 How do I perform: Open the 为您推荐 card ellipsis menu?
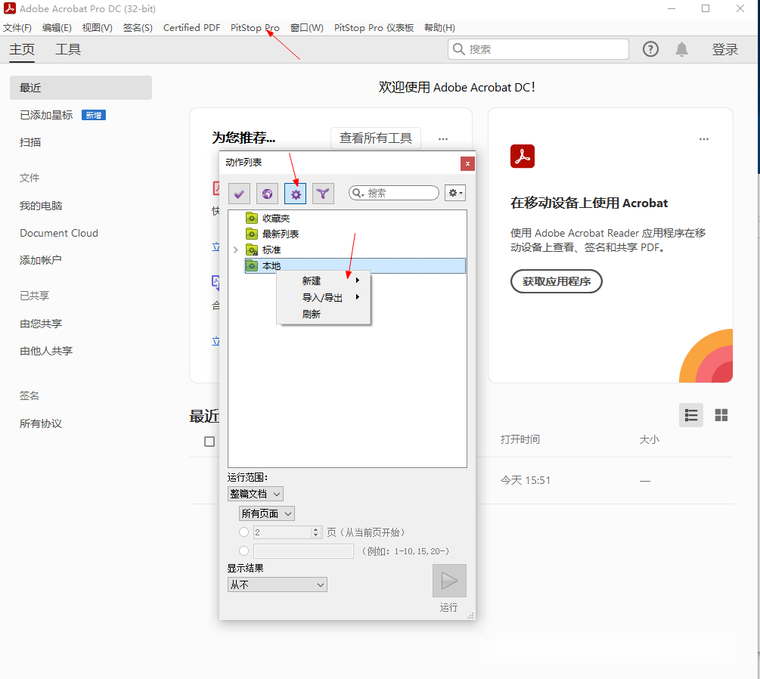[x=443, y=139]
